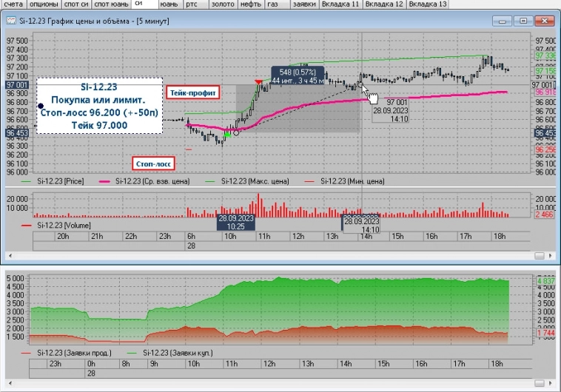Switch to Вкладка 11 tab

point(340,4)
